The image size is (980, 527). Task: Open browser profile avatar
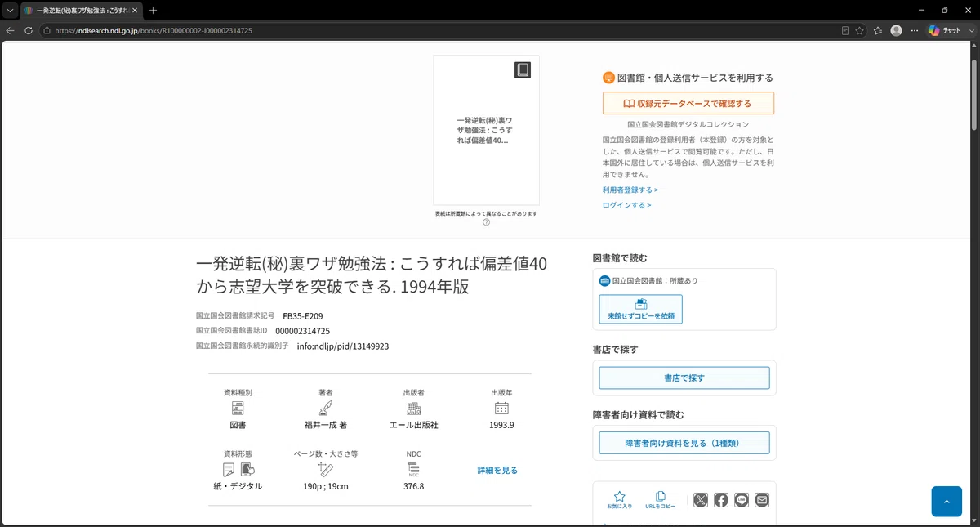[896, 30]
